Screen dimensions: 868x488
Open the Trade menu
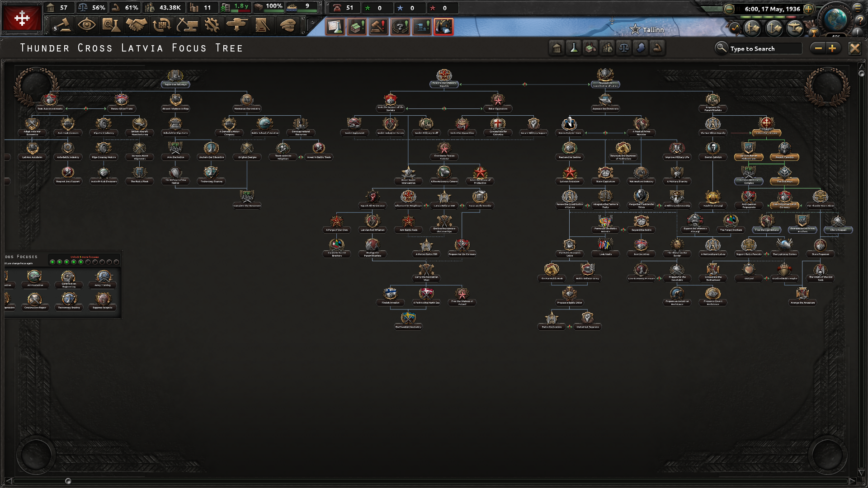pyautogui.click(x=161, y=25)
